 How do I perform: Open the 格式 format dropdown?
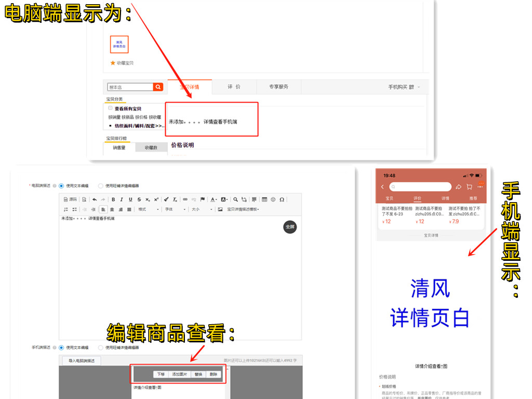147,209
